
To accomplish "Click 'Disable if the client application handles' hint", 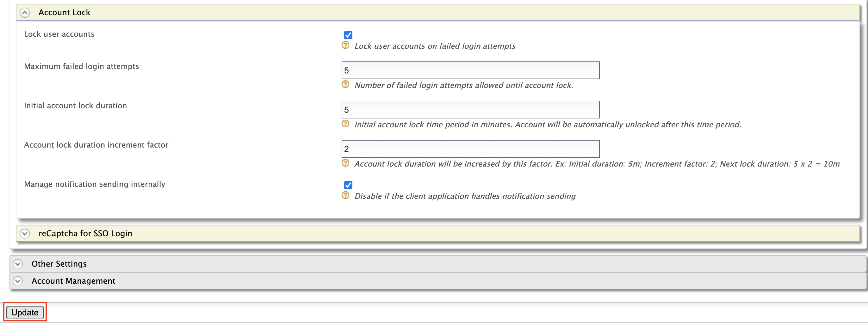I will tap(465, 196).
